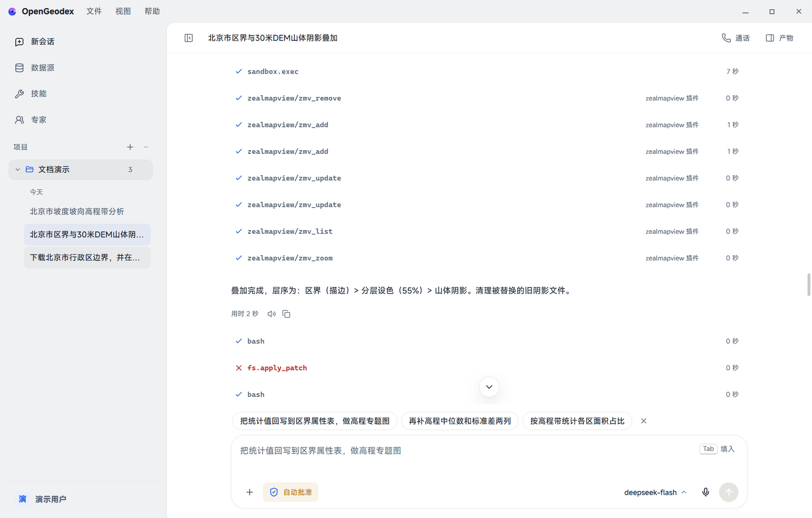Expand the failed fs.apply_patch step
The width and height of the screenshot is (812, 518).
pyautogui.click(x=487, y=368)
